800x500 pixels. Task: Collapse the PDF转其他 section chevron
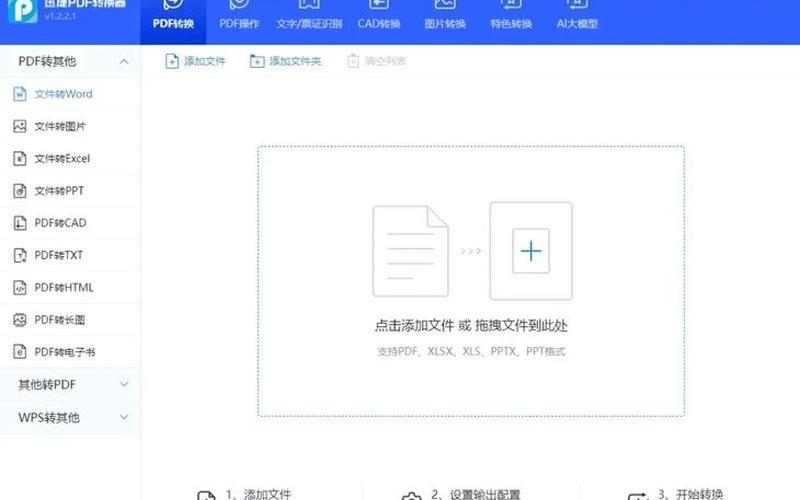coord(124,61)
